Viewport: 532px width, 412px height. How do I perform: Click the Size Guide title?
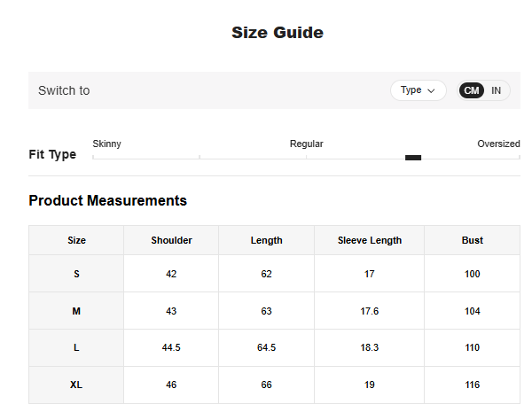278,33
